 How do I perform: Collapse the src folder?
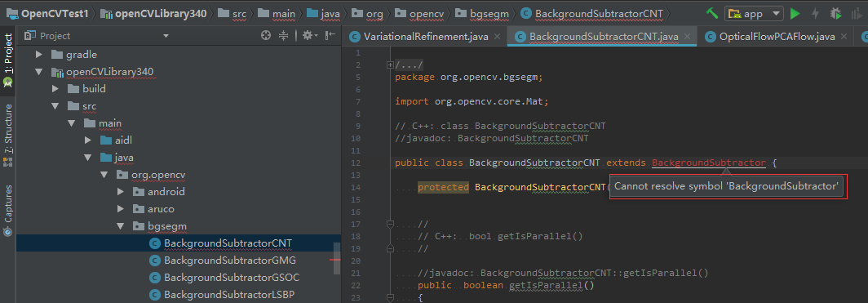pyautogui.click(x=55, y=106)
